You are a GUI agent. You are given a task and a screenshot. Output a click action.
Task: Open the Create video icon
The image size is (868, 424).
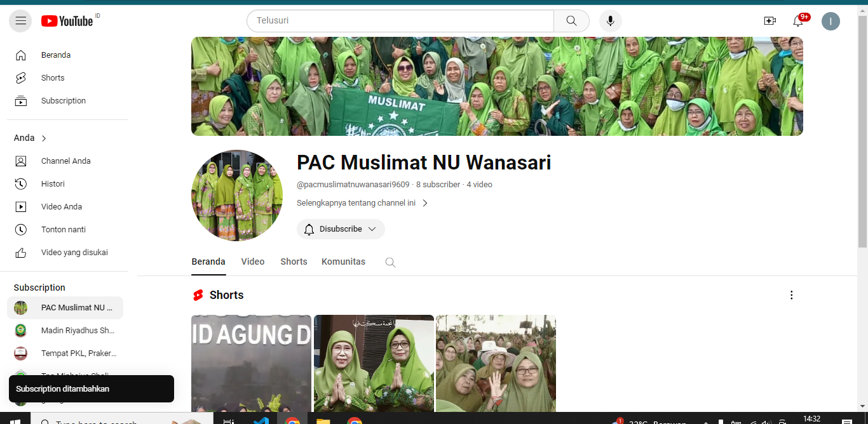pos(770,21)
